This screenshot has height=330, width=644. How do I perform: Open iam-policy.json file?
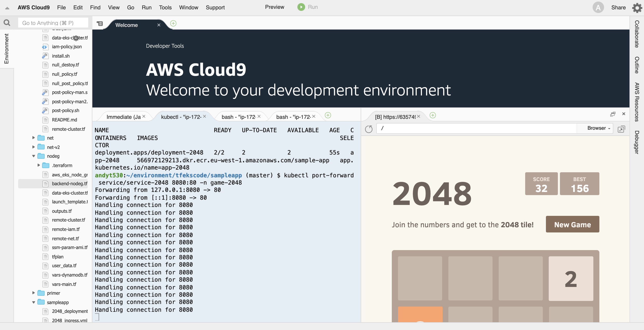point(67,47)
